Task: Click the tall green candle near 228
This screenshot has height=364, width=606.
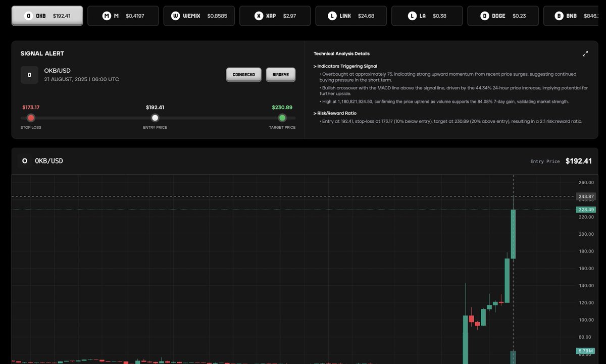Action: click(x=513, y=234)
